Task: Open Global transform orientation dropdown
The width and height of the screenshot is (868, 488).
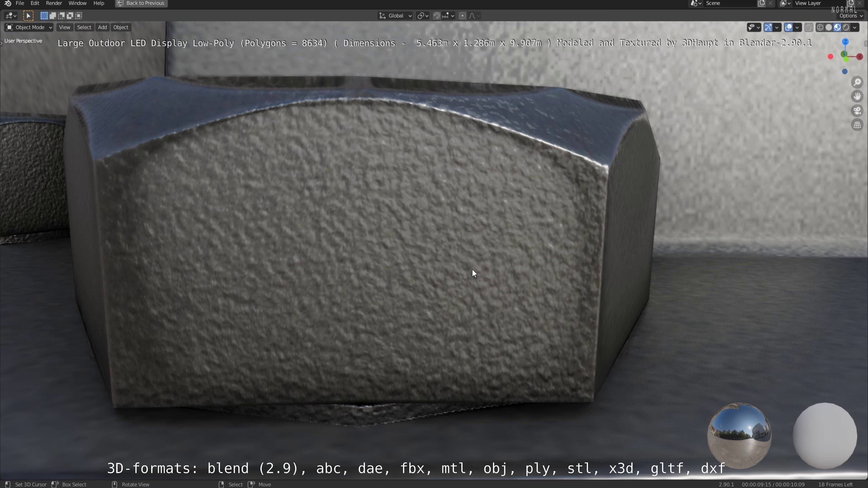Action: [x=396, y=16]
